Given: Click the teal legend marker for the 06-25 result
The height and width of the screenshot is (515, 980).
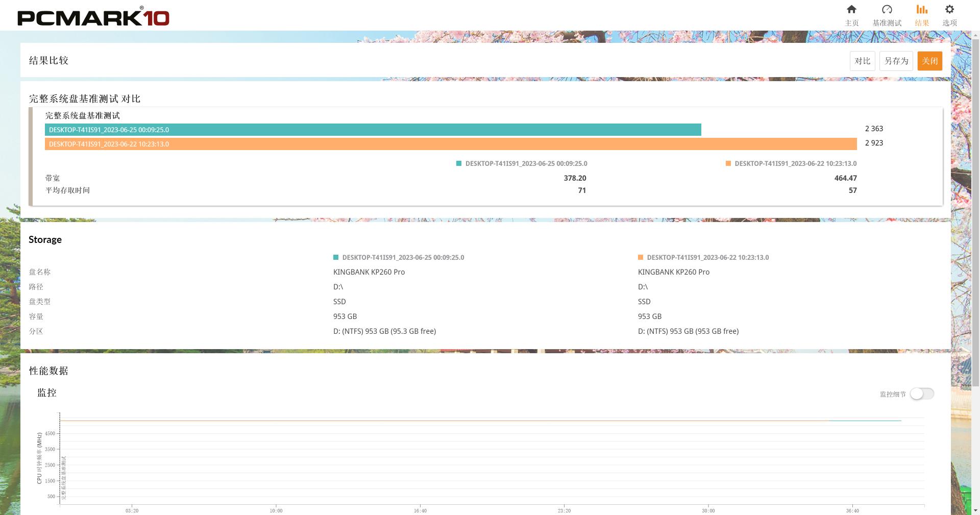Looking at the screenshot, I should click(458, 163).
